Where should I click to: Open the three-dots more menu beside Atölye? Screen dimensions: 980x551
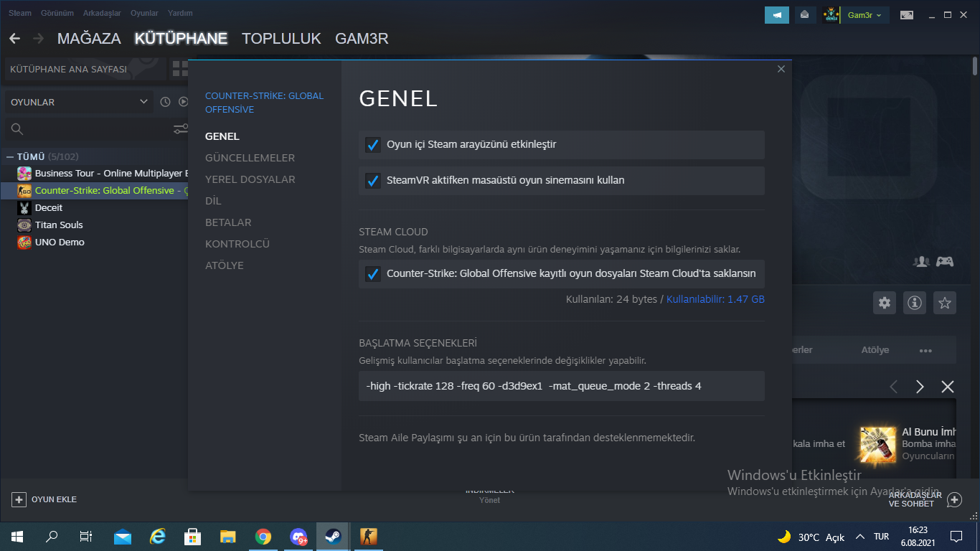(x=925, y=351)
